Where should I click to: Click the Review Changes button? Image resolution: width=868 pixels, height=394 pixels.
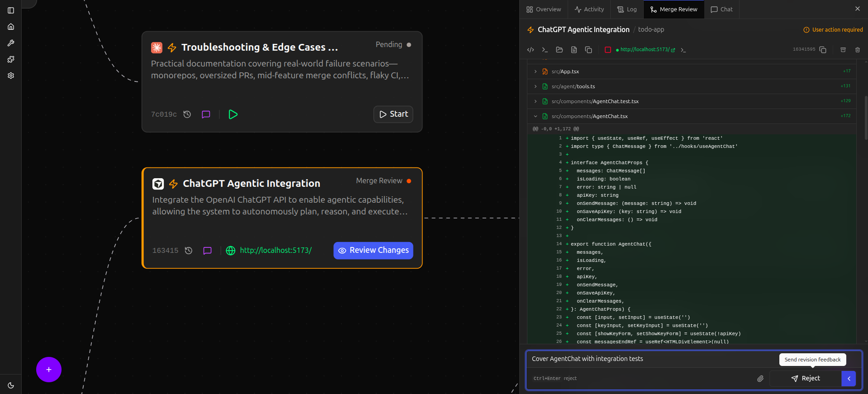(x=373, y=251)
